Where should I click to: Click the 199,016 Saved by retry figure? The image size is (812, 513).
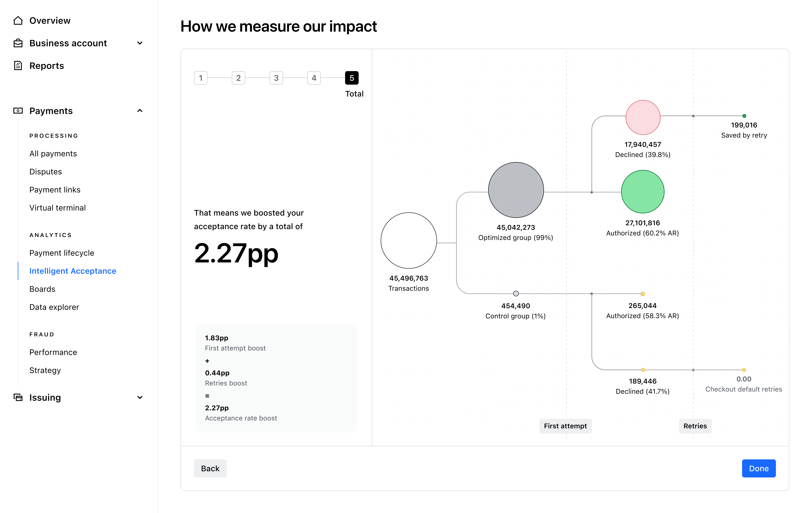point(744,125)
